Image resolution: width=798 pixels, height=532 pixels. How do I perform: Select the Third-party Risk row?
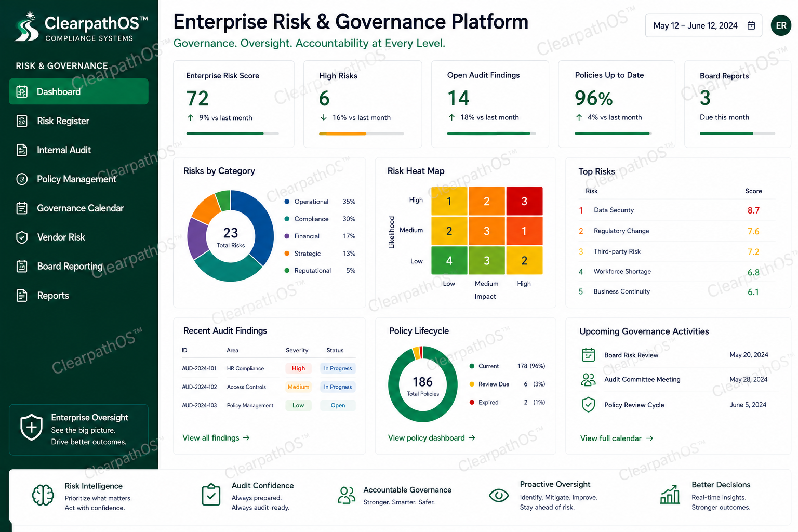pyautogui.click(x=677, y=251)
